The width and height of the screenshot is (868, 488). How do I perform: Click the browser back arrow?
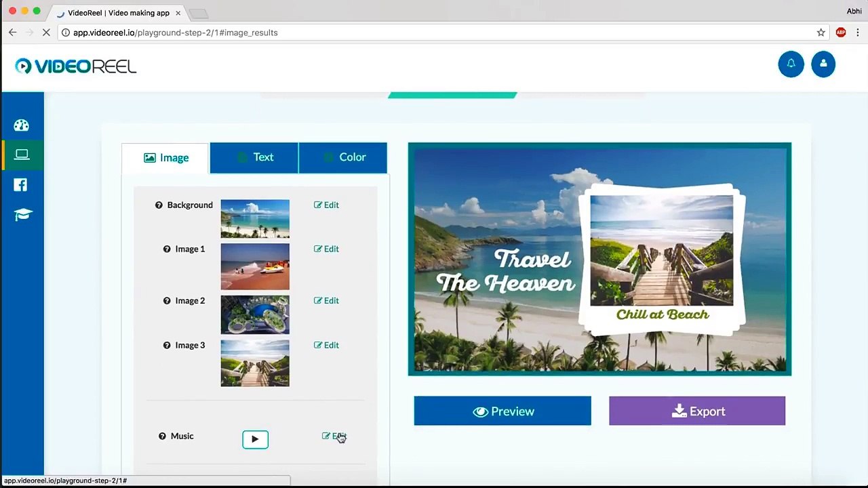click(x=12, y=33)
